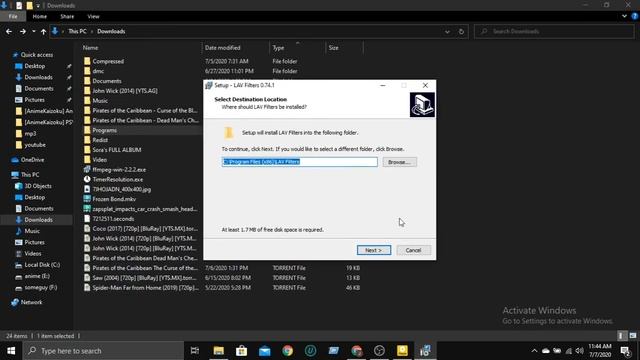Screen dimensions: 640x360
Task: Expand the Explorer ribbon chevron
Action: pos(624,16)
